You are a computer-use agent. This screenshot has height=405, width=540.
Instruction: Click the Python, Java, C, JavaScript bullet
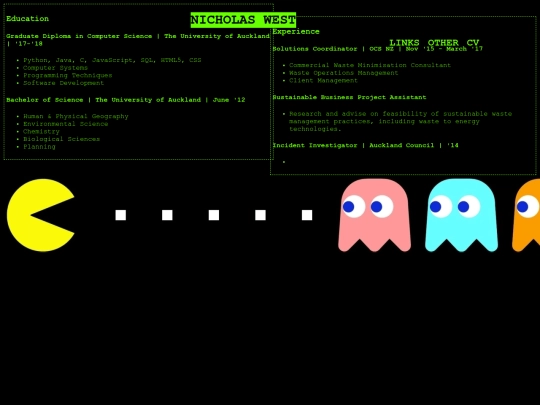112,60
